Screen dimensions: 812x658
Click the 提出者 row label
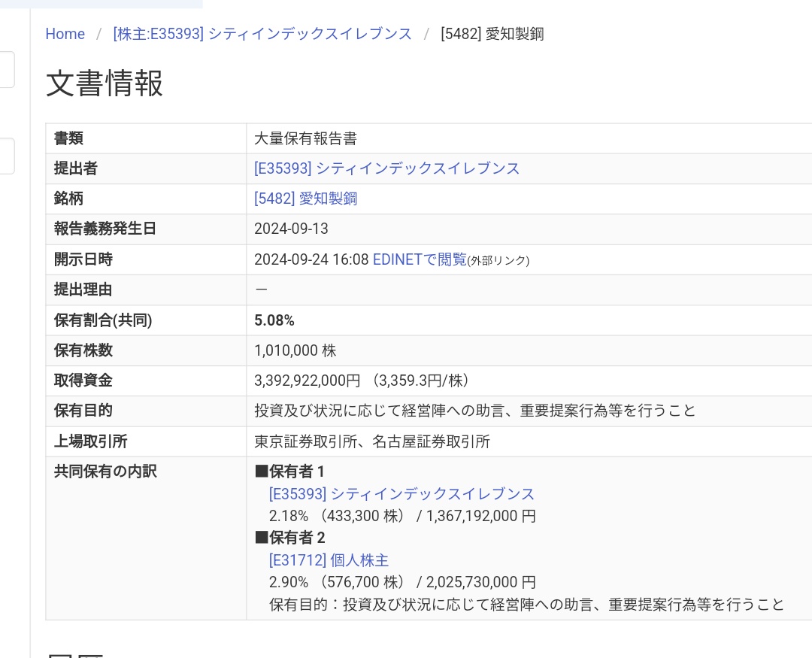76,168
